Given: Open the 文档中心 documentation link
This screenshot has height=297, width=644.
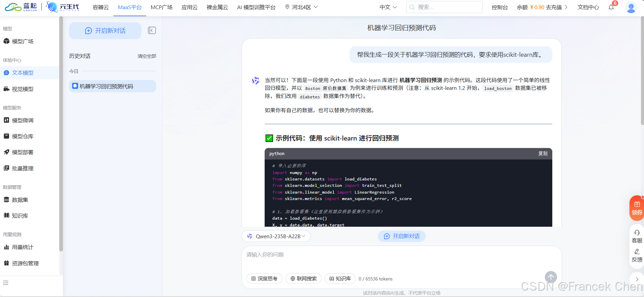Looking at the screenshot, I should 588,7.
